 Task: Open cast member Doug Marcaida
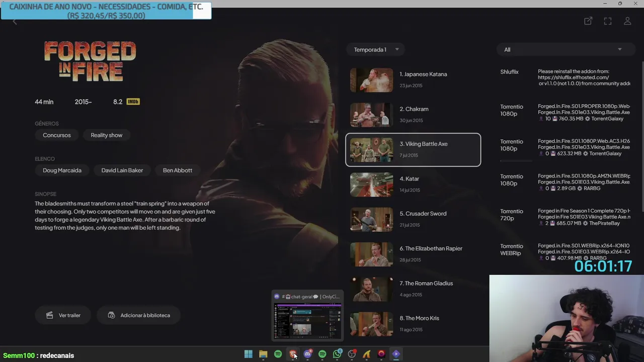62,170
